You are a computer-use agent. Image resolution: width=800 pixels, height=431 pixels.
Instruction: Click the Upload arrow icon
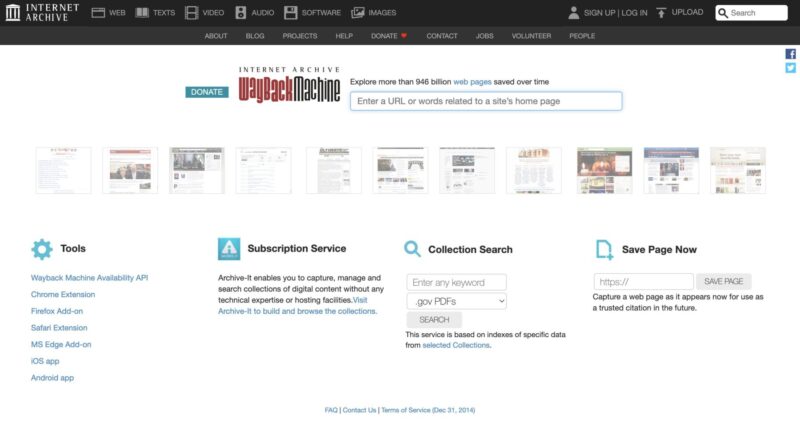661,13
